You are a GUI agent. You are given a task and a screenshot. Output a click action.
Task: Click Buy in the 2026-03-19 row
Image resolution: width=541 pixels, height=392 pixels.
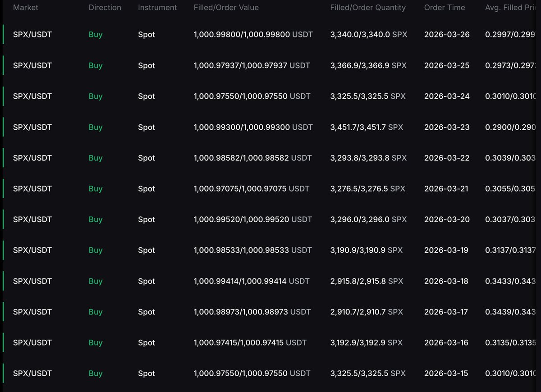96,250
